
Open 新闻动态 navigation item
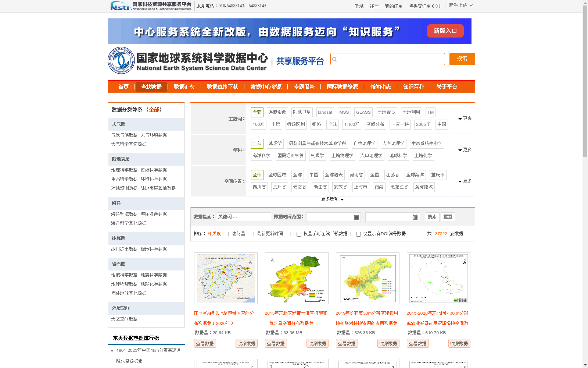coord(381,87)
